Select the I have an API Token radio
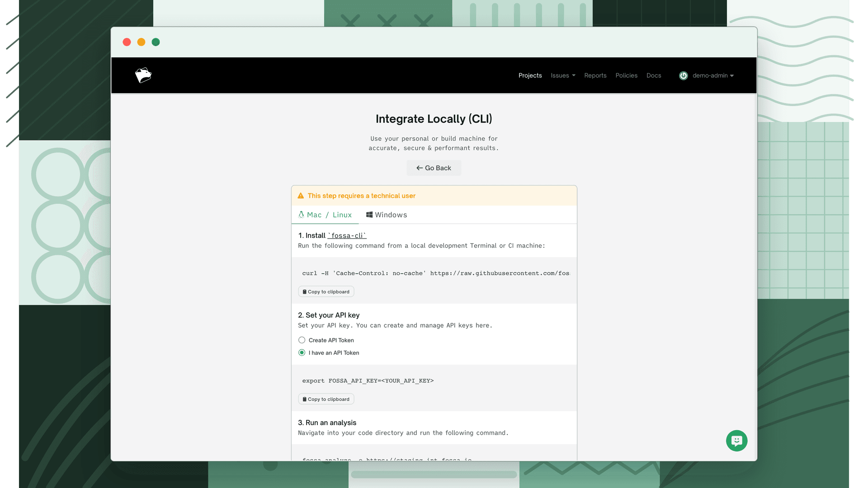 tap(302, 353)
